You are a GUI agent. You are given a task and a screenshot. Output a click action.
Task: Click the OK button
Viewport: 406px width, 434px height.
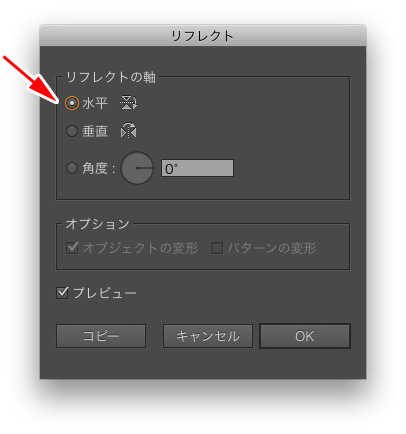click(x=305, y=336)
